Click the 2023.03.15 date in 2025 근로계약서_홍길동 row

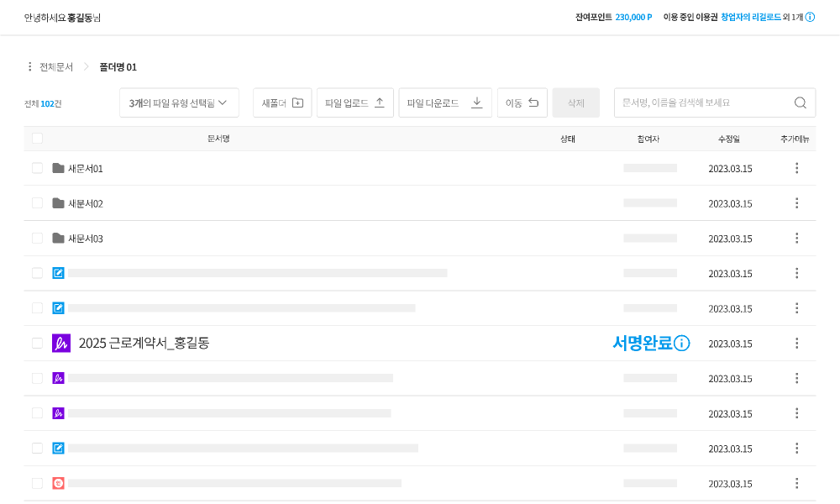point(730,344)
